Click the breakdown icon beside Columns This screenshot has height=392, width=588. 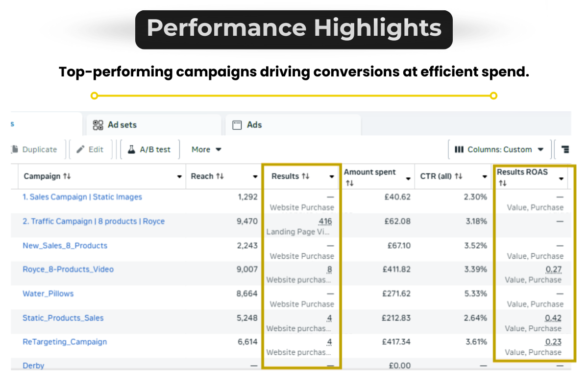tap(565, 149)
